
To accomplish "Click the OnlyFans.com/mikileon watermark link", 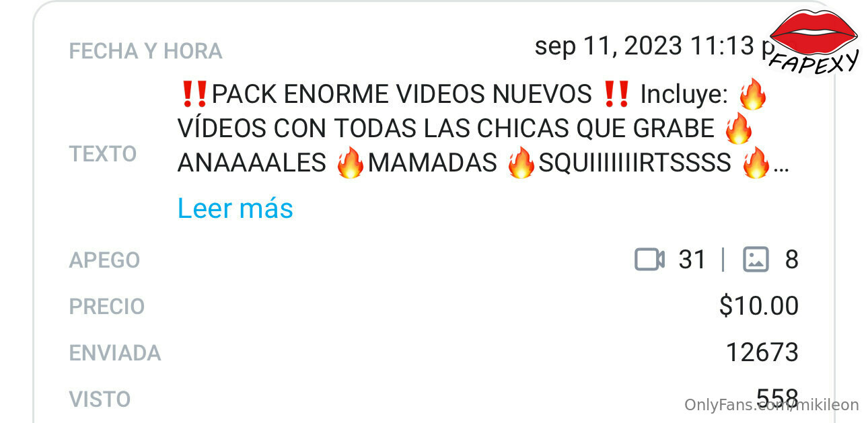I will pyautogui.click(x=772, y=404).
